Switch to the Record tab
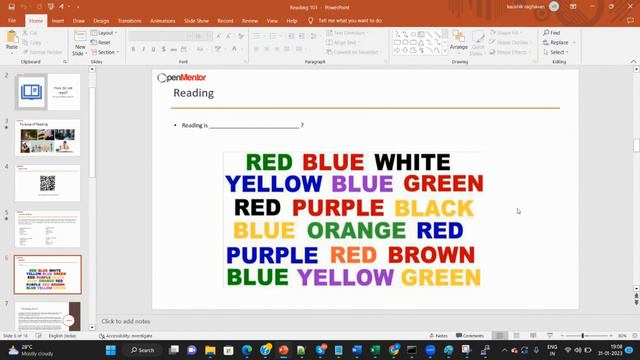The height and width of the screenshot is (360, 640). point(225,20)
